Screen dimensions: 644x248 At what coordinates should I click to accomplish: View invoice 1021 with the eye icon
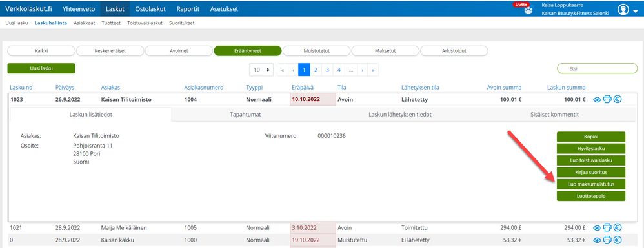pos(598,228)
